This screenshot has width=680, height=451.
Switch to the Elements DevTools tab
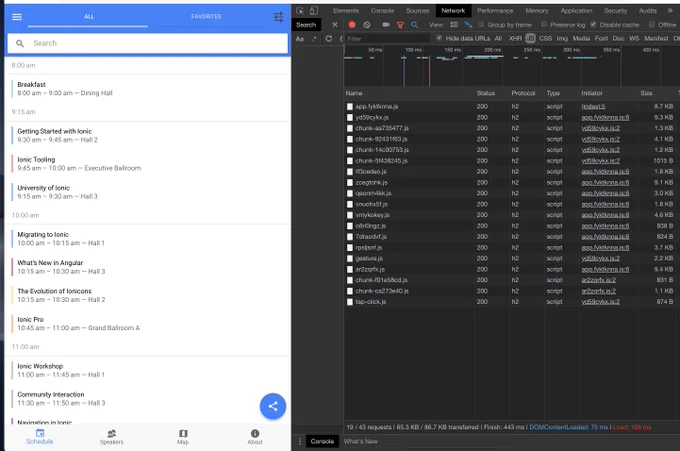pos(346,11)
